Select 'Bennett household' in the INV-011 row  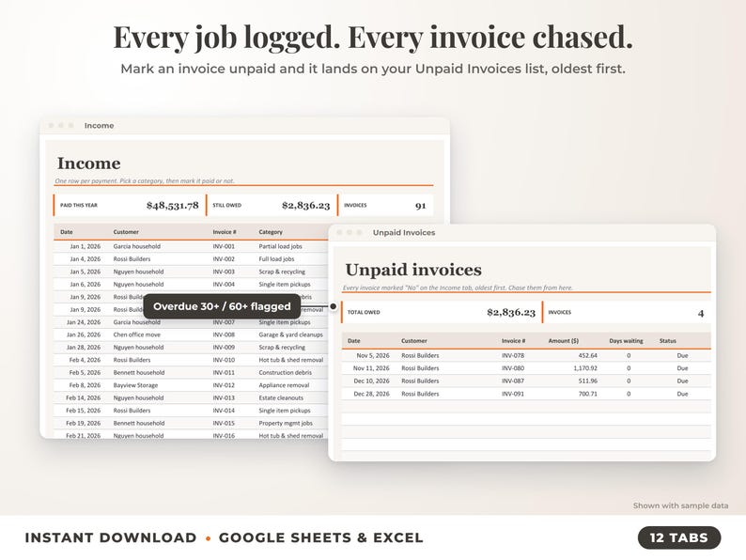(x=139, y=372)
